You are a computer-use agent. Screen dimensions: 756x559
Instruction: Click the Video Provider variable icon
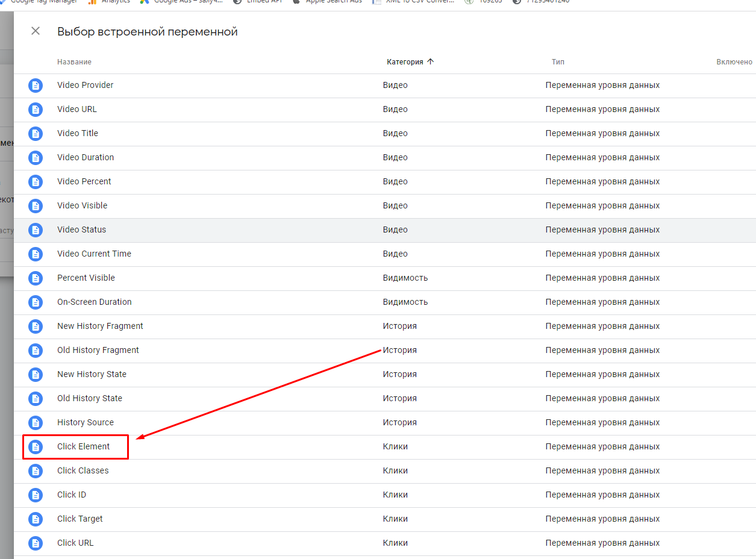36,86
